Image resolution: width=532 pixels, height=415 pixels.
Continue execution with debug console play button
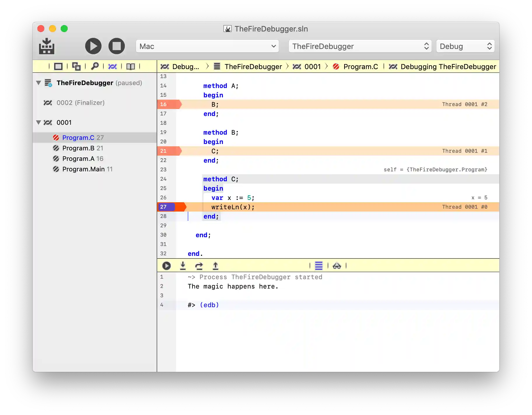click(x=167, y=265)
